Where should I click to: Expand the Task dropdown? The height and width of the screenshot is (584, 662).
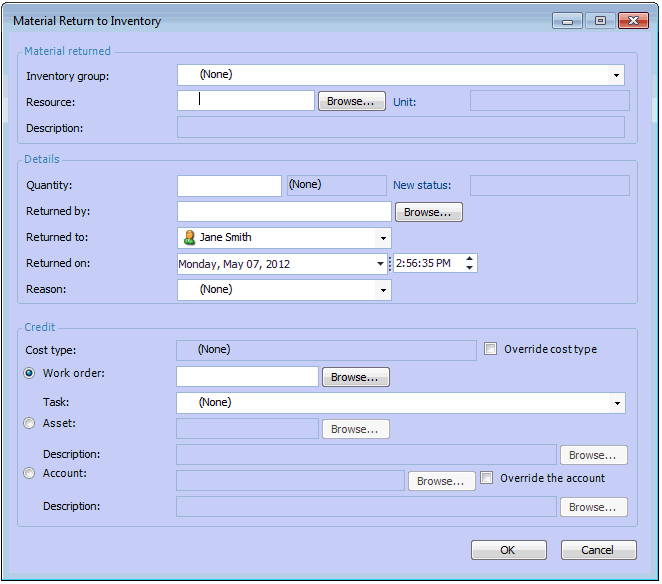pyautogui.click(x=617, y=403)
